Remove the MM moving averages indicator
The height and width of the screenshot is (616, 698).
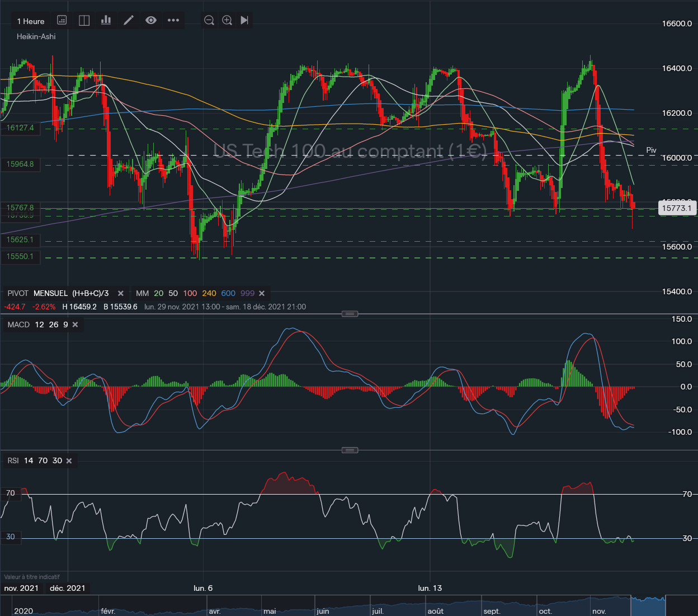coord(262,293)
